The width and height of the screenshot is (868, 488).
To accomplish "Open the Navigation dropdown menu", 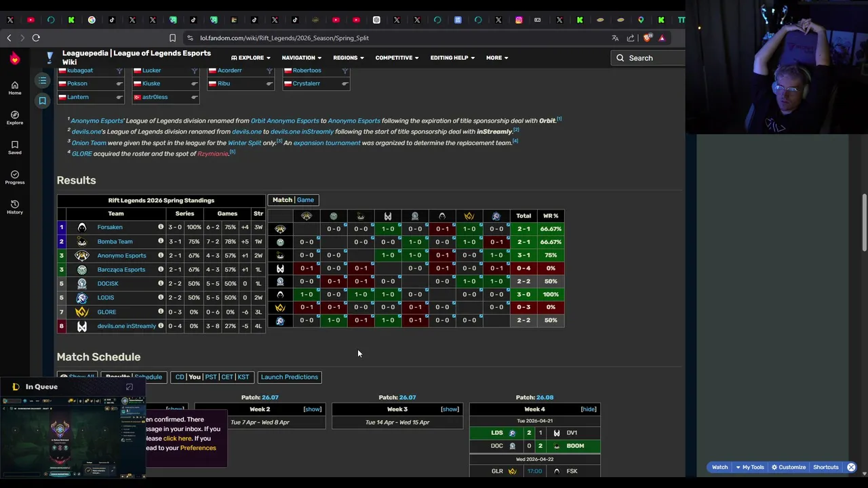I will pos(302,58).
